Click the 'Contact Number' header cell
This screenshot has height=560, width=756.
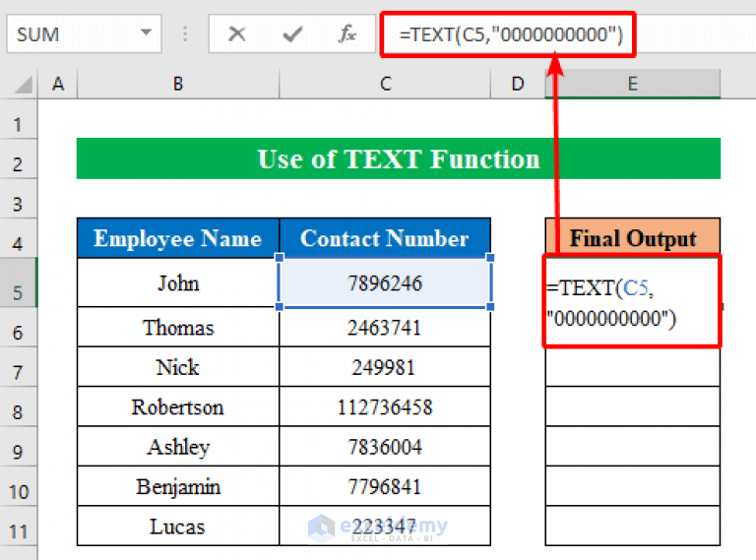pyautogui.click(x=385, y=238)
